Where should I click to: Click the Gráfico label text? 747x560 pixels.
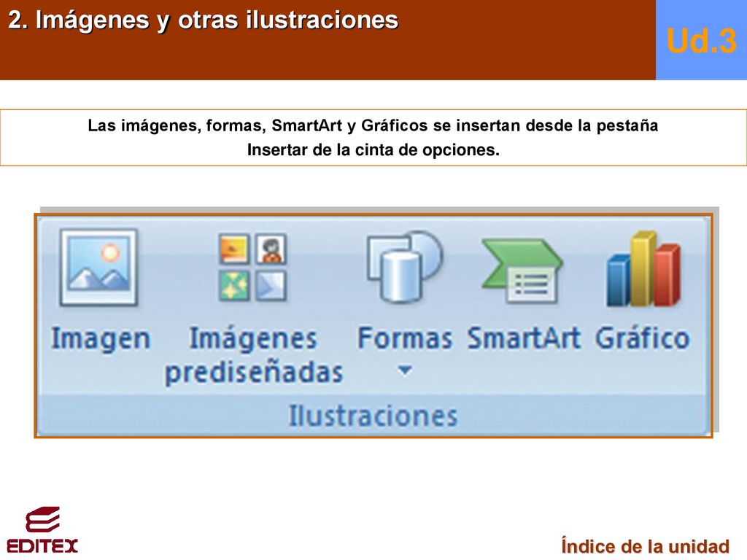click(642, 338)
